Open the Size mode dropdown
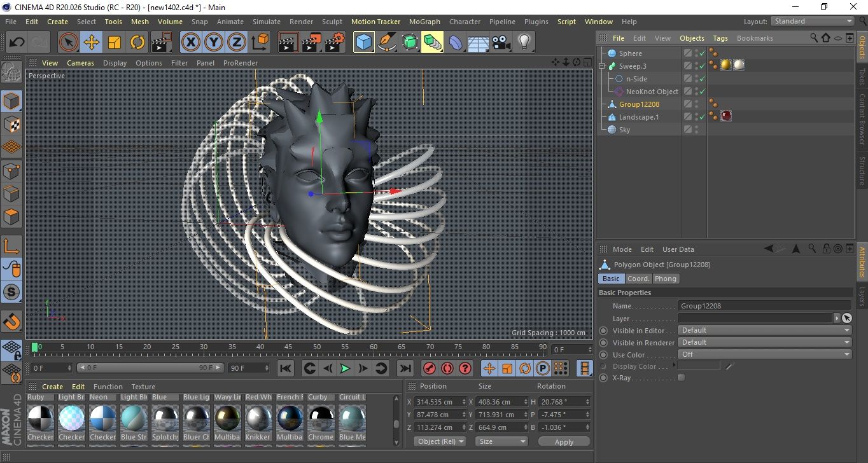 [502, 441]
